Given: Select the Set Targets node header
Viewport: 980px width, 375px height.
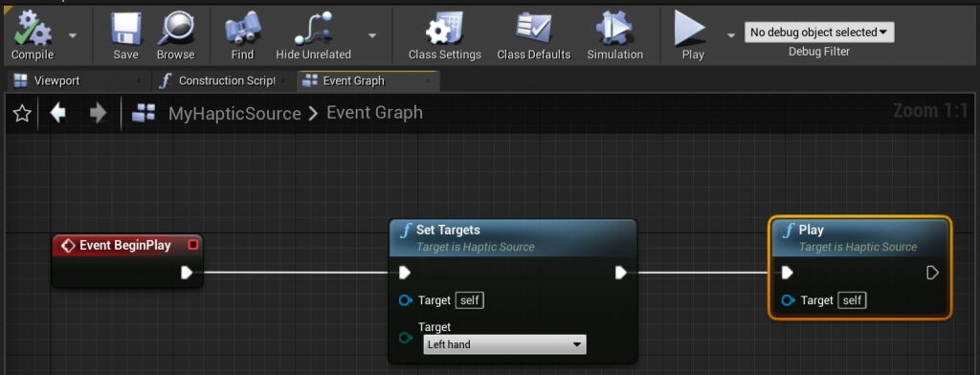Looking at the screenshot, I should pyautogui.click(x=513, y=237).
